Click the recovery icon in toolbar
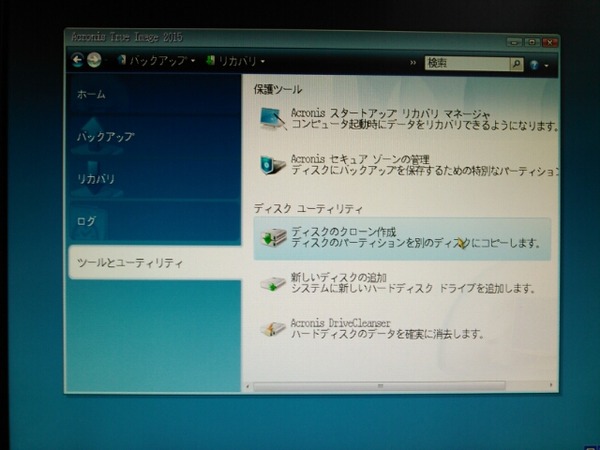 click(210, 60)
